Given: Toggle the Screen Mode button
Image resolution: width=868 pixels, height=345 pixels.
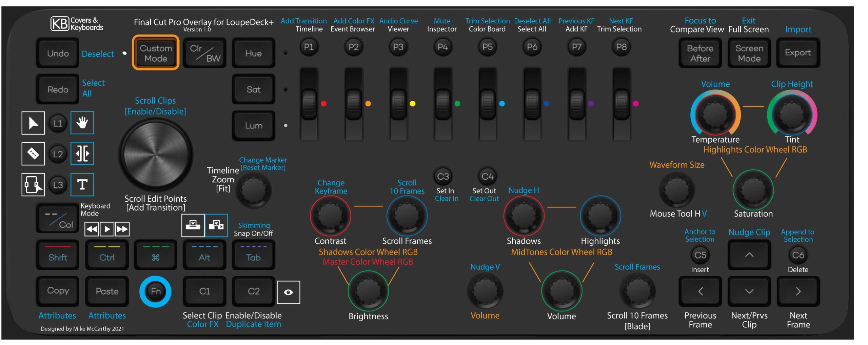Looking at the screenshot, I should pos(749,53).
